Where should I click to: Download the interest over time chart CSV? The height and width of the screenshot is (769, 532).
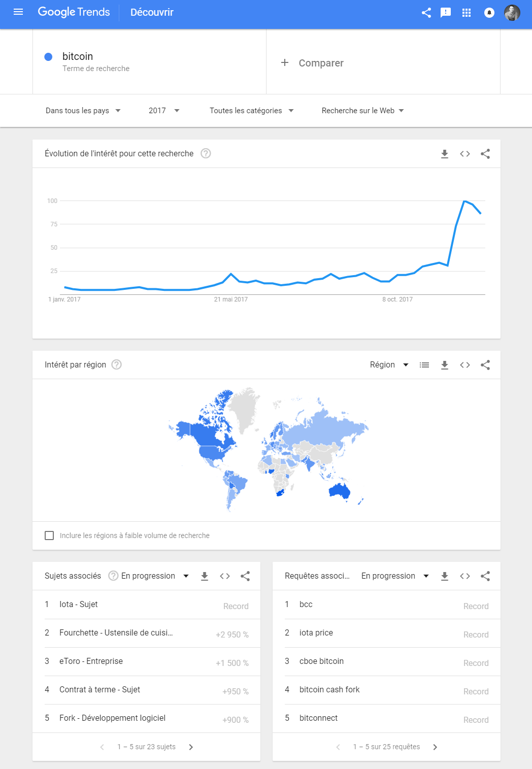tap(445, 154)
